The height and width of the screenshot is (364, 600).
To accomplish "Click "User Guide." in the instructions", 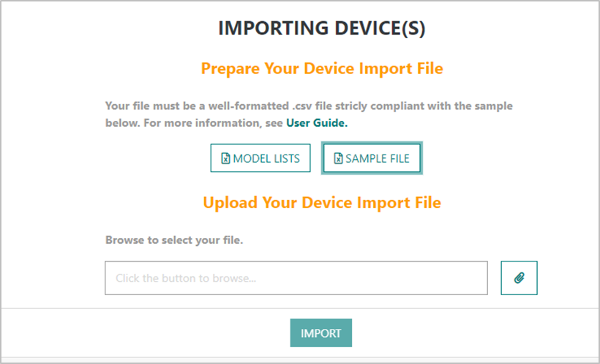I will [x=317, y=123].
